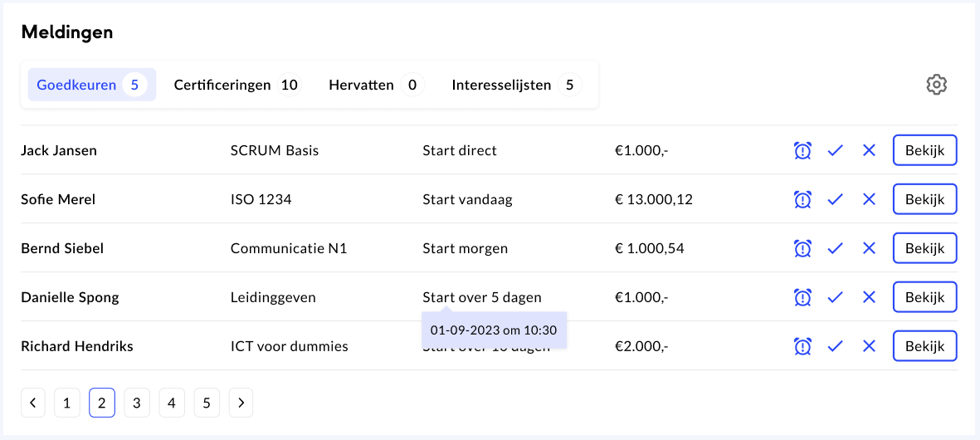Open the settings gear icon
The image size is (980, 440).
936,85
